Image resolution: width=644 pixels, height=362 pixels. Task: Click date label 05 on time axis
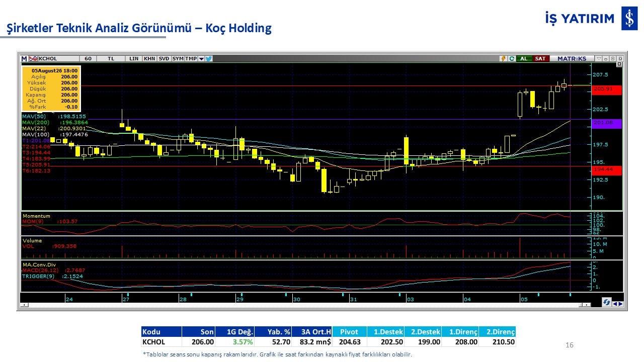(x=524, y=299)
